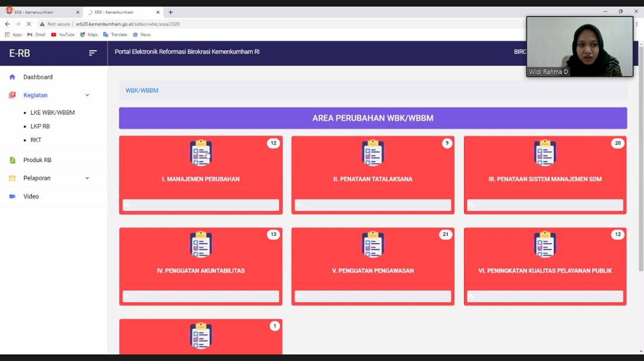Collapse the Kegiatan menu chevron
Viewport: 644px width, 361px height.
87,95
